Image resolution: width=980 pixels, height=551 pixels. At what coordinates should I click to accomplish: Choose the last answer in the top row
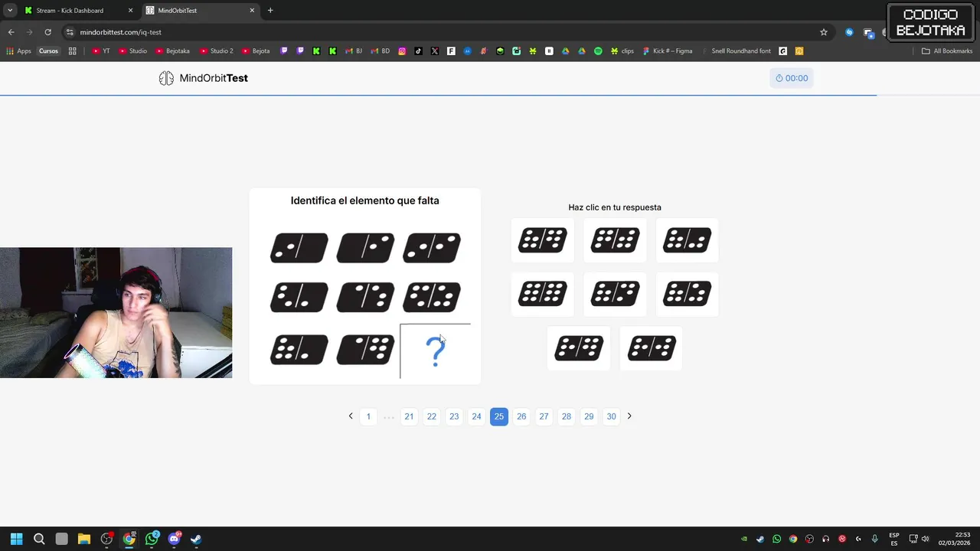688,240
